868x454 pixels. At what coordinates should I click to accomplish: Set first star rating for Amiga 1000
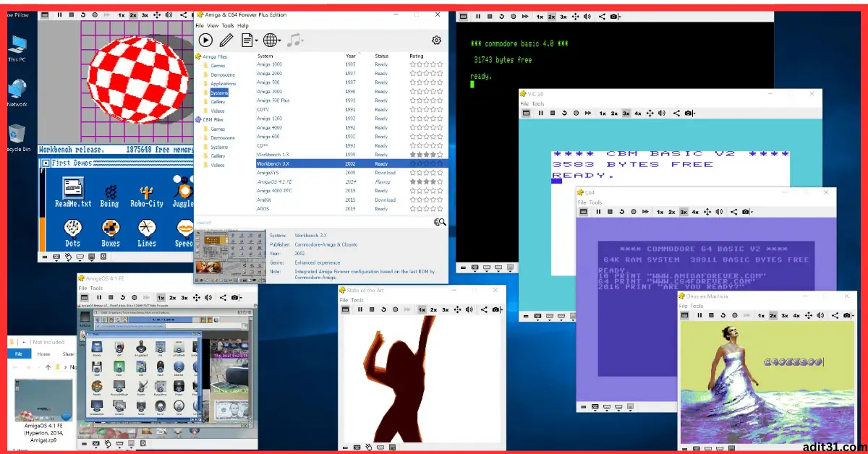pos(413,64)
